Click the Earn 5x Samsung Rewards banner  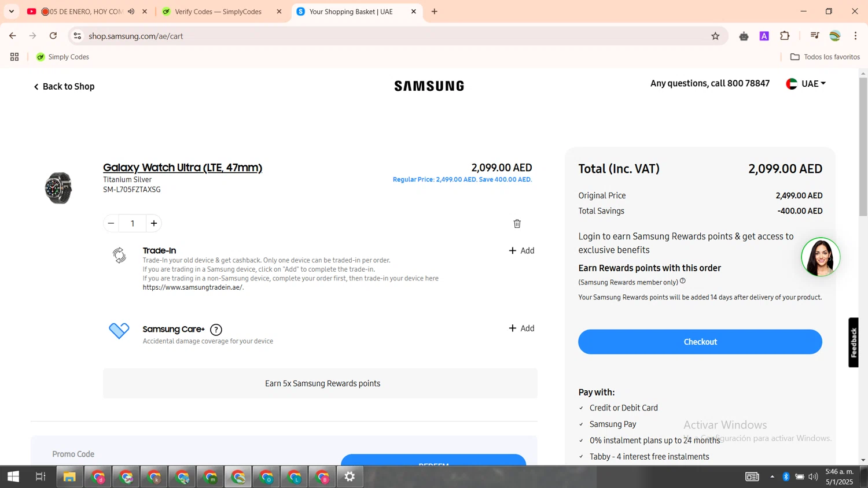pos(320,383)
